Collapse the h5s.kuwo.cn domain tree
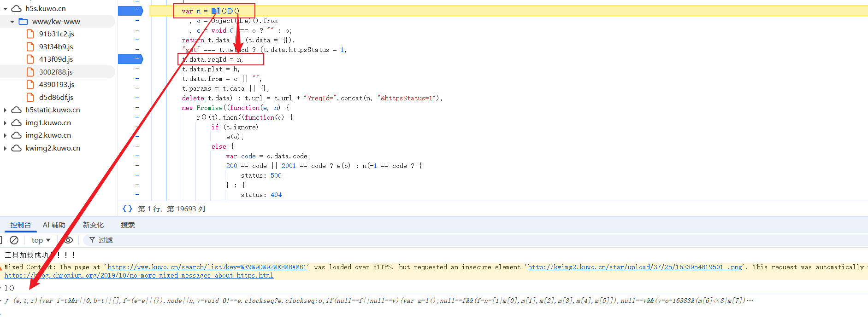 point(5,9)
